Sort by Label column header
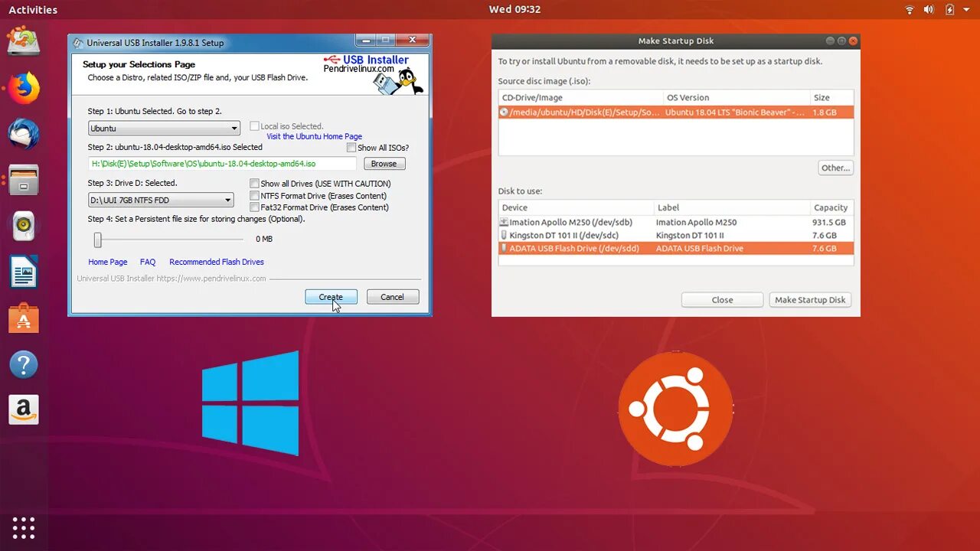The image size is (980, 551). point(731,207)
